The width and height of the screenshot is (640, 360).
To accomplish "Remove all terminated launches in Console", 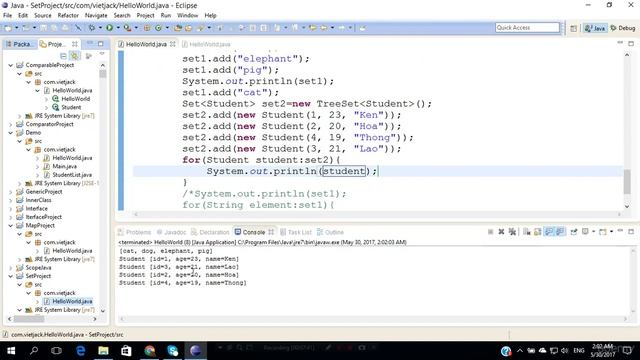I will click(512, 232).
